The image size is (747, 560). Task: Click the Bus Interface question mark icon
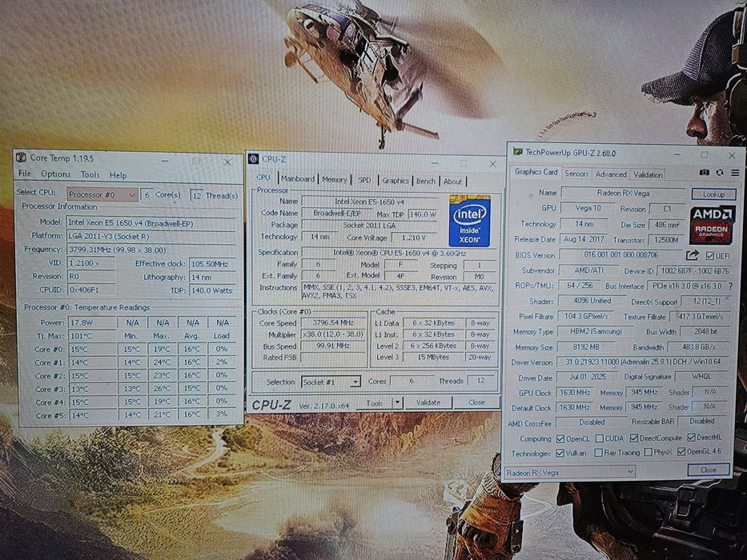coord(731,286)
